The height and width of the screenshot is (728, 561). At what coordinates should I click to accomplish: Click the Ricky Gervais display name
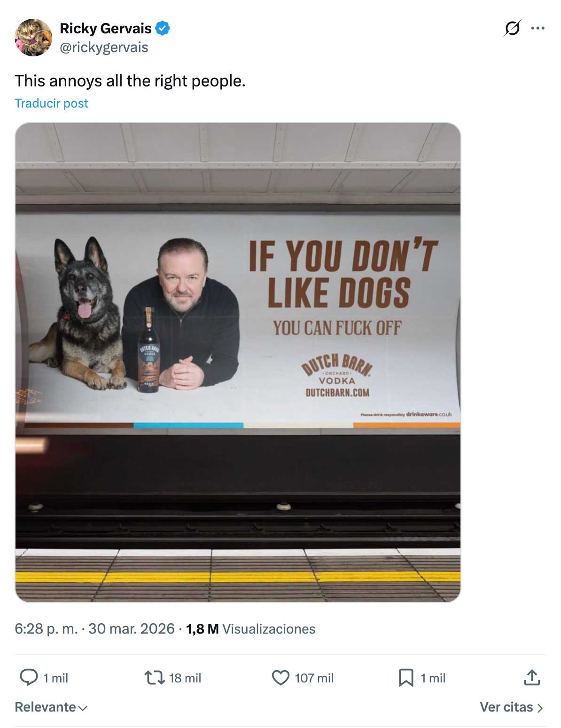(x=105, y=28)
